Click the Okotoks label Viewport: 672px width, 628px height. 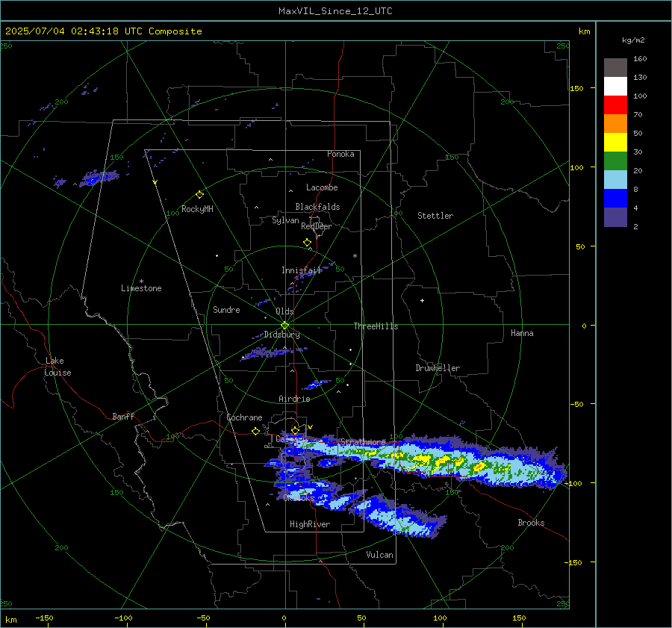tap(299, 498)
